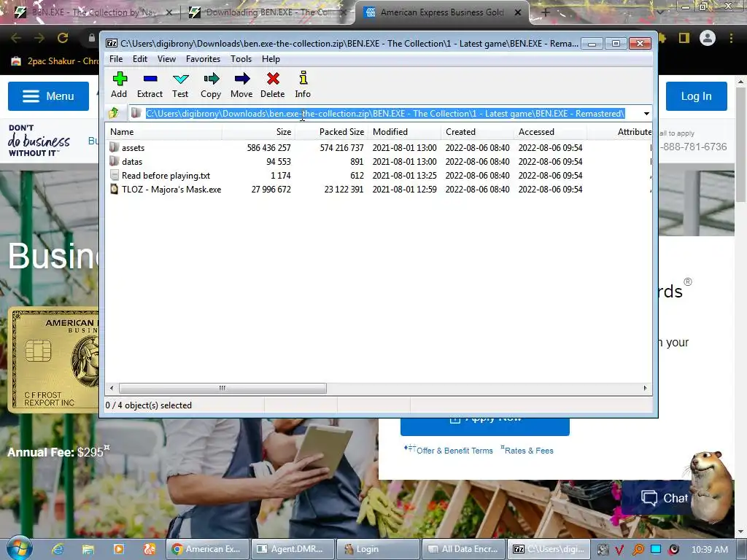Open the Windows Start orb
This screenshot has width=747, height=560.
(x=19, y=548)
